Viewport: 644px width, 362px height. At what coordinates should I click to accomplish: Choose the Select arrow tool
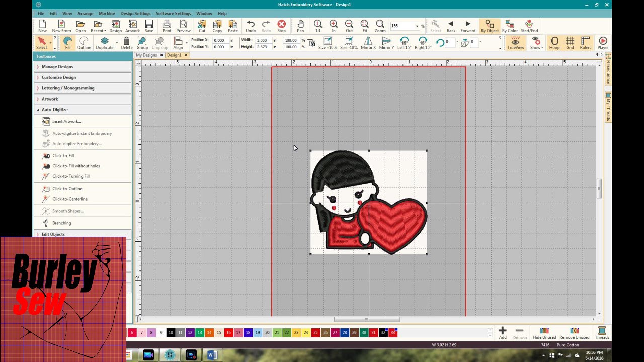point(42,43)
